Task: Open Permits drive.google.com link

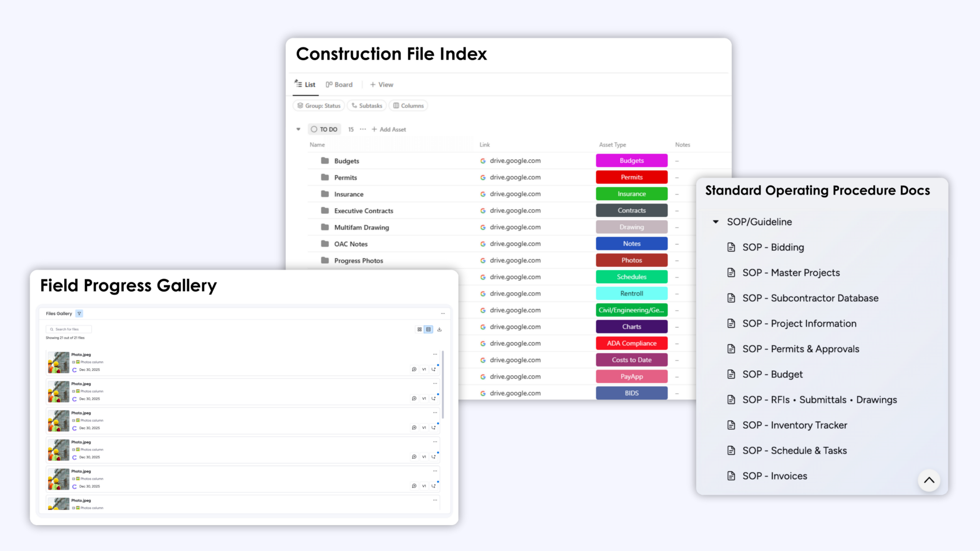Action: click(x=515, y=177)
